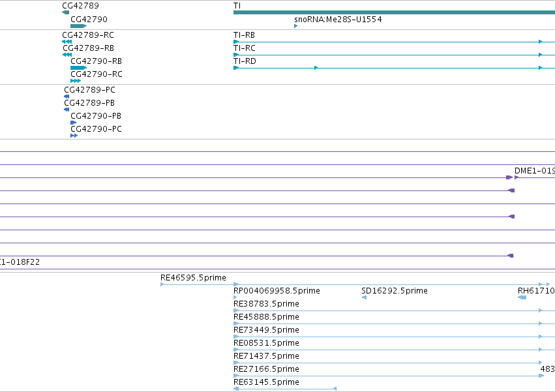The height and width of the screenshot is (392, 555).
Task: Click the RE63145.5prime label
Action: click(x=266, y=382)
